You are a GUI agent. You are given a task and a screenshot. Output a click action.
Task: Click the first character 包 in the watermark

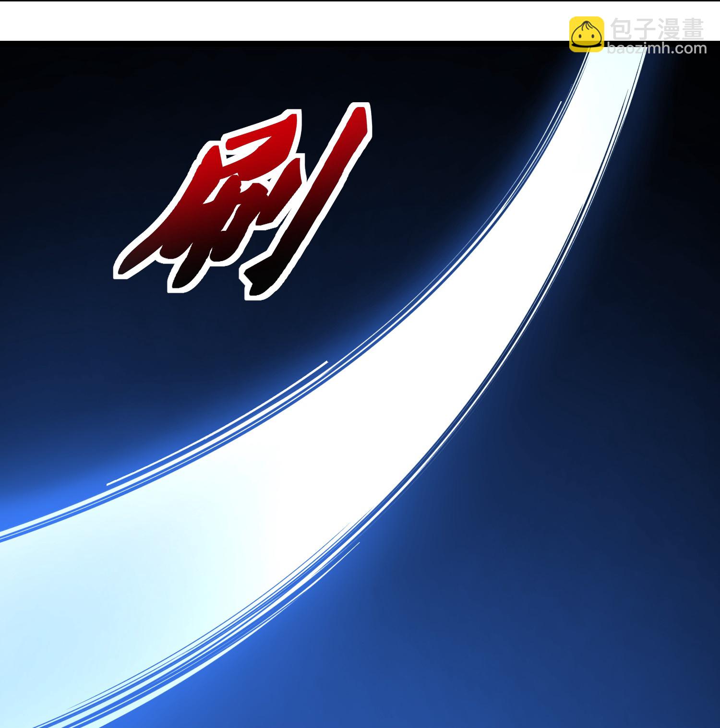tap(621, 30)
